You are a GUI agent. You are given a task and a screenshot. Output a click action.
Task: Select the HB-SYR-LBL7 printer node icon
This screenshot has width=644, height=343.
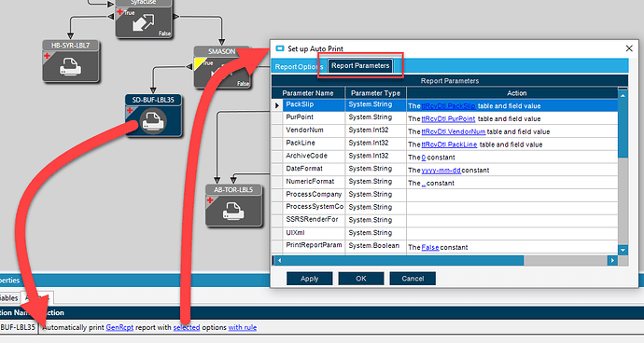(x=70, y=66)
